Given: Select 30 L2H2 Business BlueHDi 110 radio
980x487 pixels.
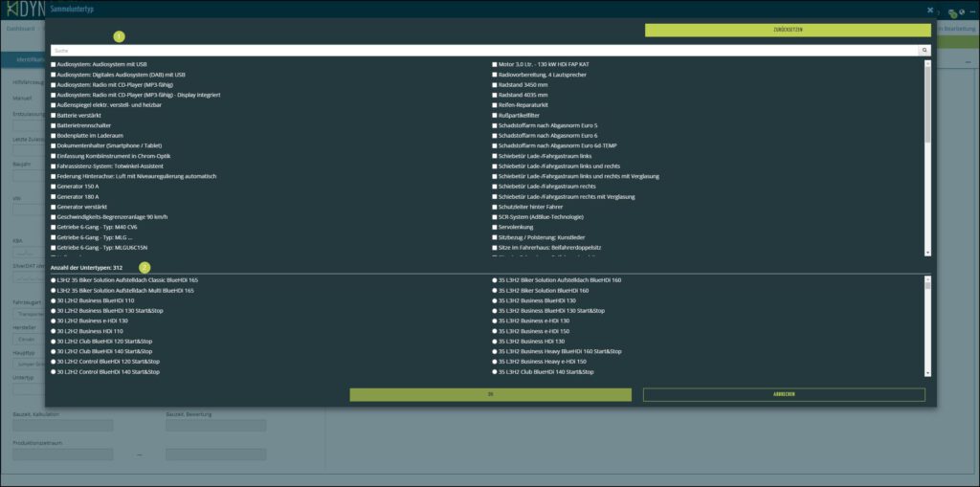Looking at the screenshot, I should pyautogui.click(x=54, y=300).
